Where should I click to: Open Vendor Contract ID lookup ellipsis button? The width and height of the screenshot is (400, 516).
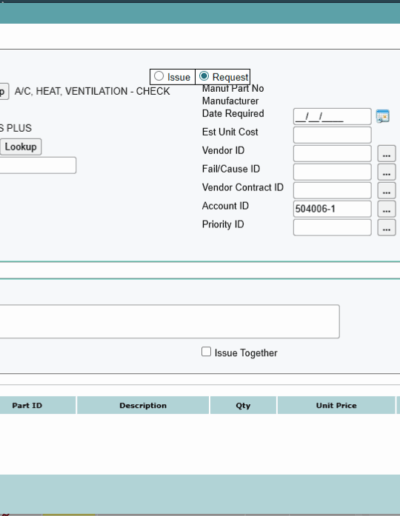point(386,190)
